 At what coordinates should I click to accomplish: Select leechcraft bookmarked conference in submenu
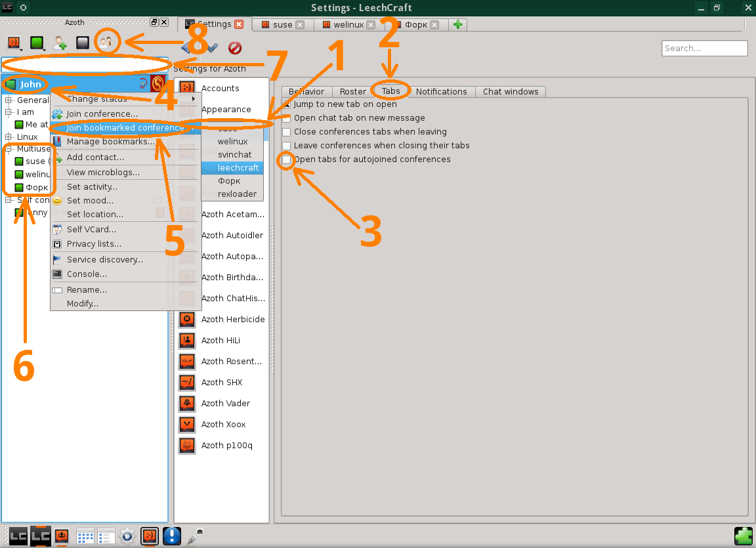232,168
